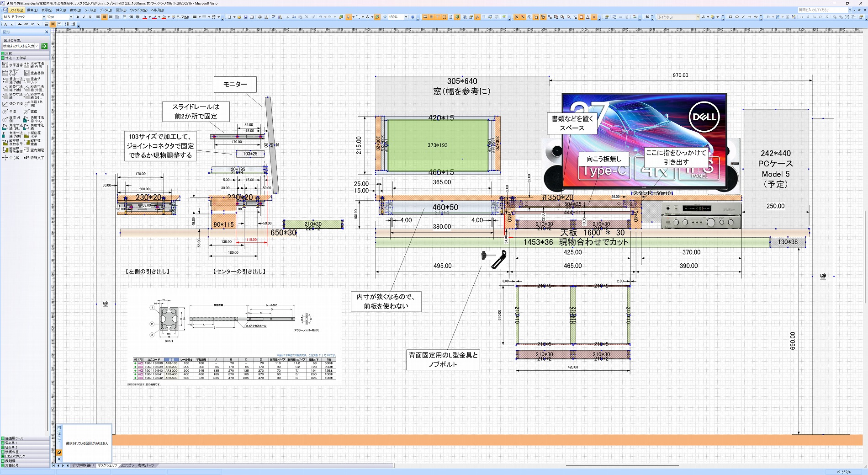The image size is (868, 475).
Task: Open the 130% zoom level dropdown
Action: 406,17
